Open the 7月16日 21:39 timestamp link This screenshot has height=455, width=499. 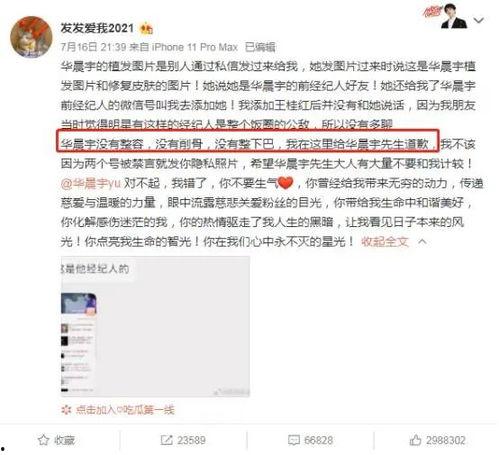(x=93, y=47)
